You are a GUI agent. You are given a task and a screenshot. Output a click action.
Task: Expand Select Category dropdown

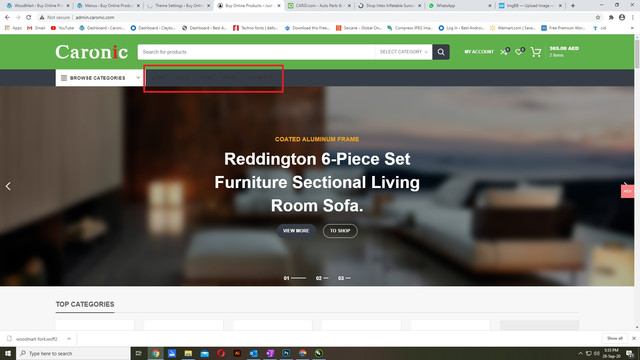[403, 52]
